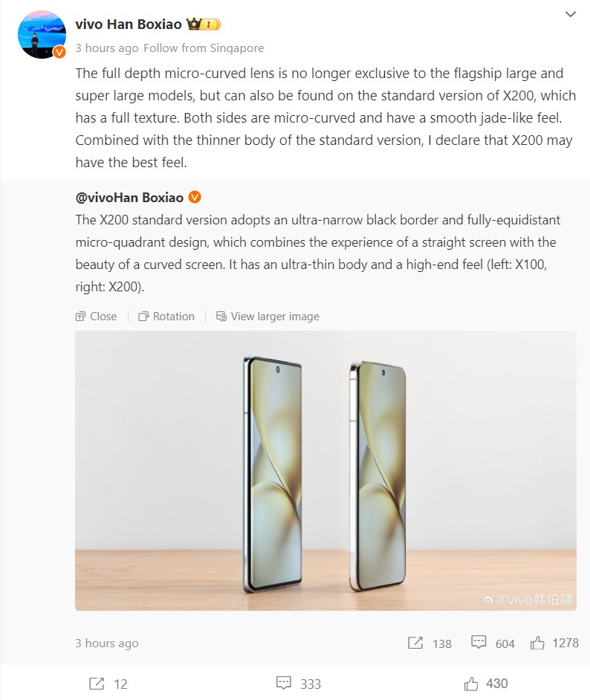Click the gold crown membership badge
Image resolution: width=590 pixels, height=700 pixels.
click(x=204, y=25)
